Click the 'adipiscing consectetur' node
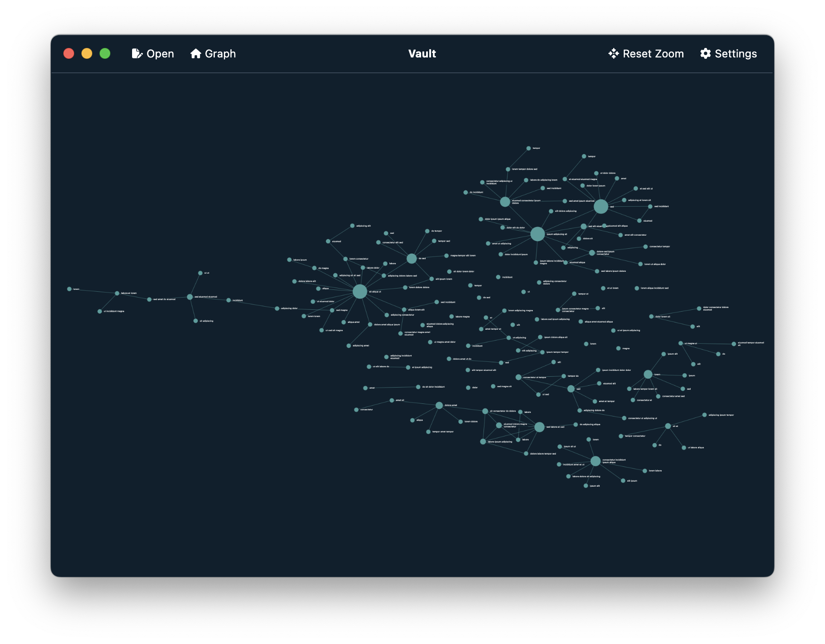The height and width of the screenshot is (644, 825). (x=387, y=315)
